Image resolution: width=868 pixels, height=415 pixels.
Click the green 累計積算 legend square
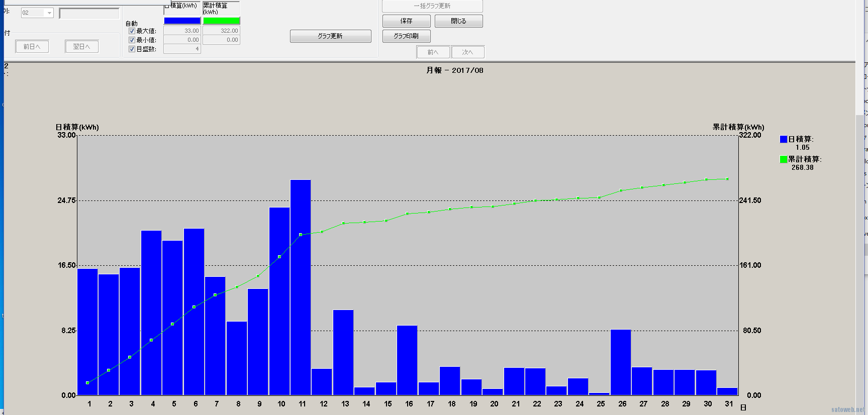783,159
